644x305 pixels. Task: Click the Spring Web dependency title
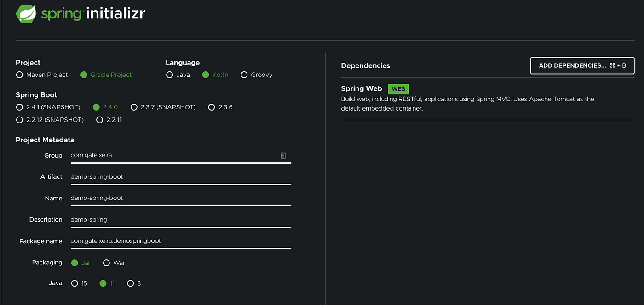[x=362, y=88]
